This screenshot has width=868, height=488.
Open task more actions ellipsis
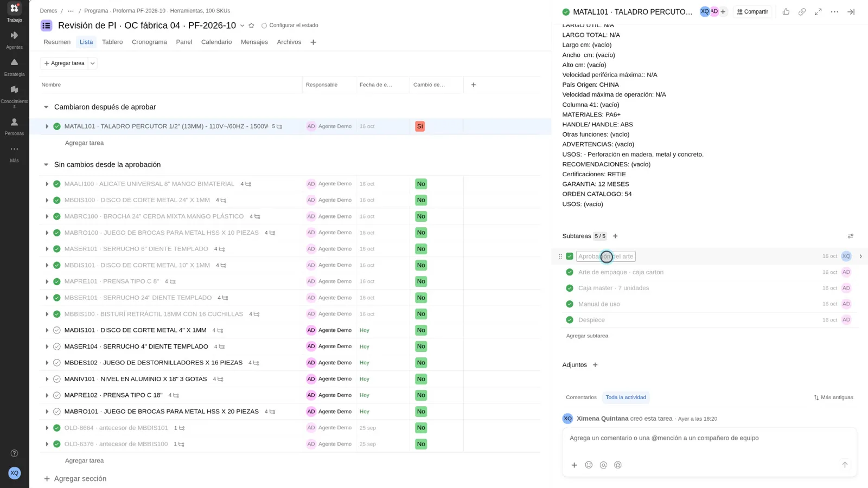834,12
